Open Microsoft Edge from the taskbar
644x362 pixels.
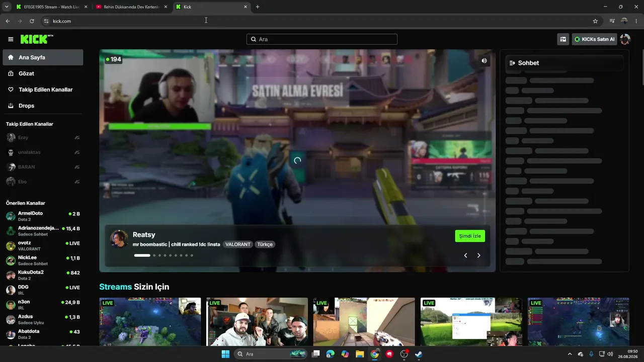click(x=330, y=354)
